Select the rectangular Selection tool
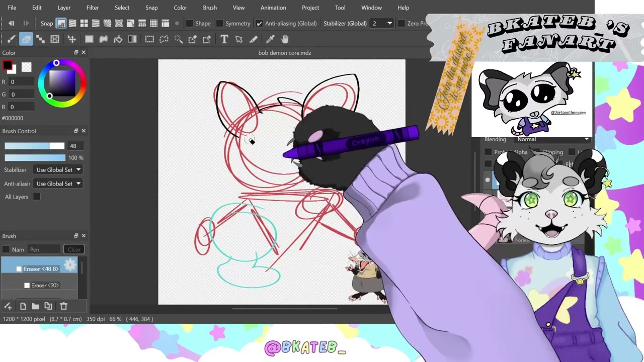The image size is (644, 362). [149, 39]
